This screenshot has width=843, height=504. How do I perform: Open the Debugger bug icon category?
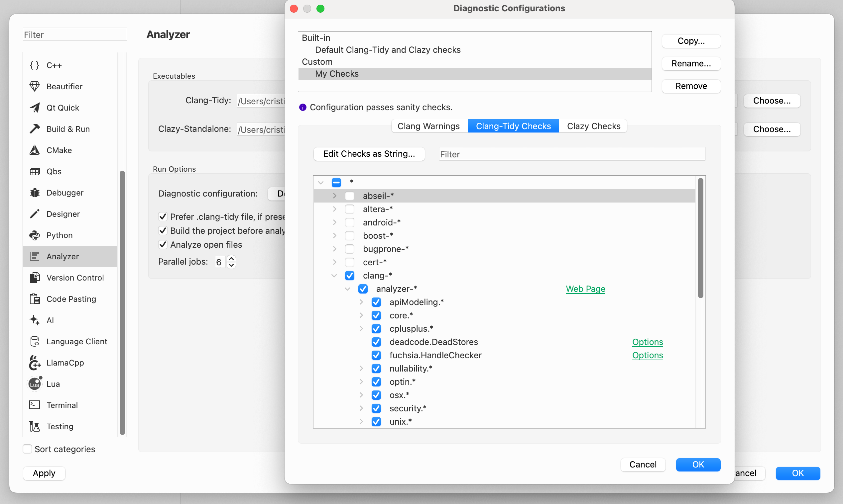[x=35, y=193]
